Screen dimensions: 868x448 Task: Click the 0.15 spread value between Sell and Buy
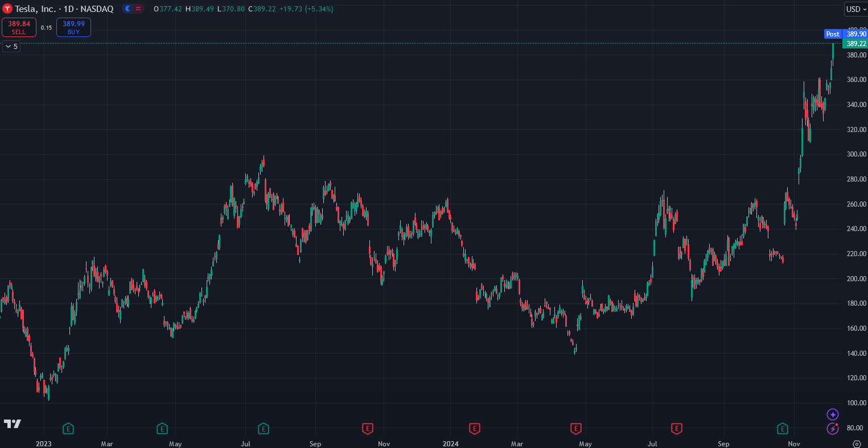click(x=46, y=27)
